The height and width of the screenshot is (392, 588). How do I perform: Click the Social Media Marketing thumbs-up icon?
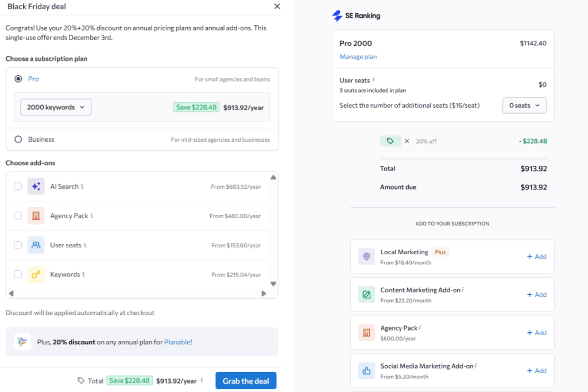pos(366,371)
